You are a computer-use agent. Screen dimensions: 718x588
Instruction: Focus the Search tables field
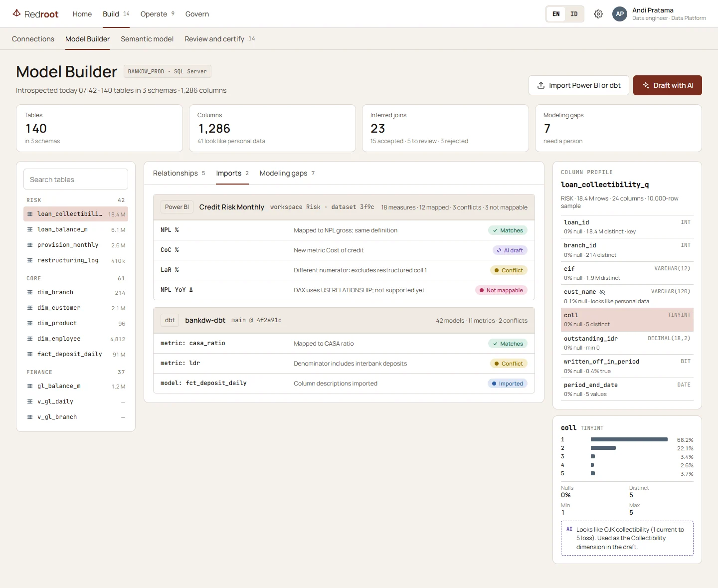76,179
